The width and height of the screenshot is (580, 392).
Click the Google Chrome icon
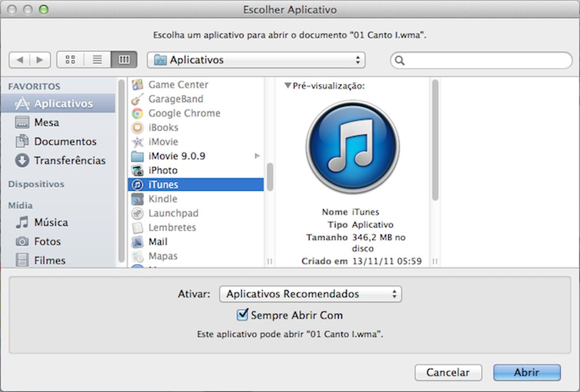click(x=137, y=113)
